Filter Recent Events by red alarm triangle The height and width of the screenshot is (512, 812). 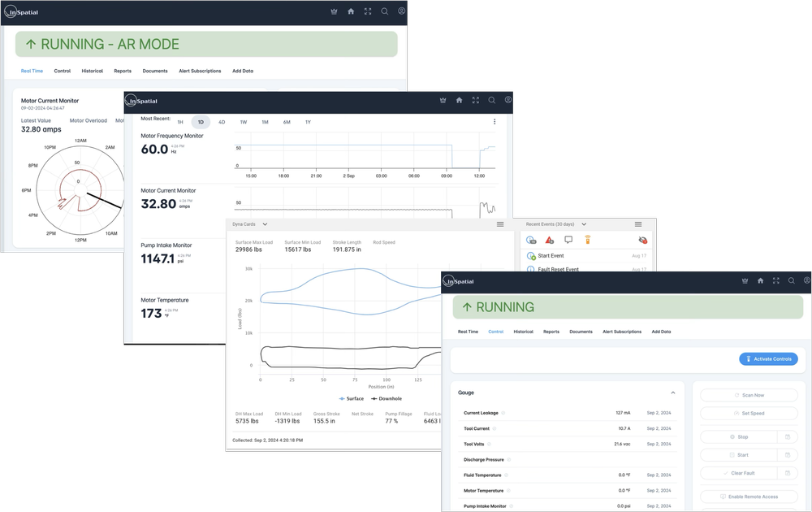[x=550, y=240]
